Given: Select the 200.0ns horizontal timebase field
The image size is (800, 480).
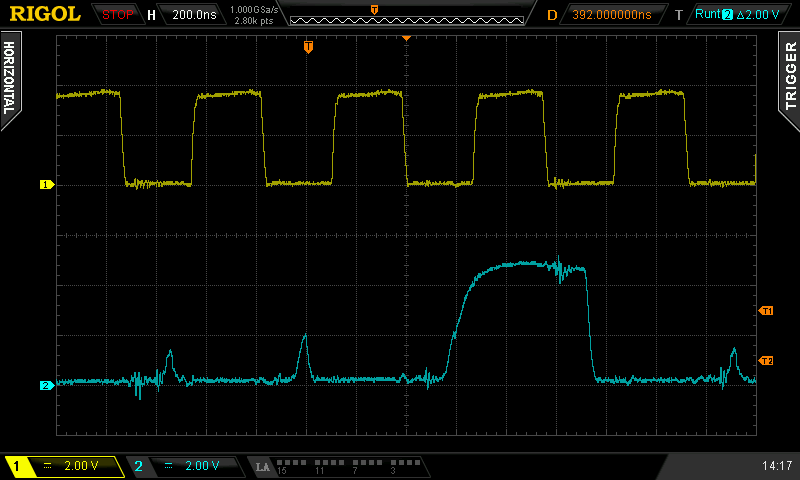Looking at the screenshot, I should (x=194, y=15).
